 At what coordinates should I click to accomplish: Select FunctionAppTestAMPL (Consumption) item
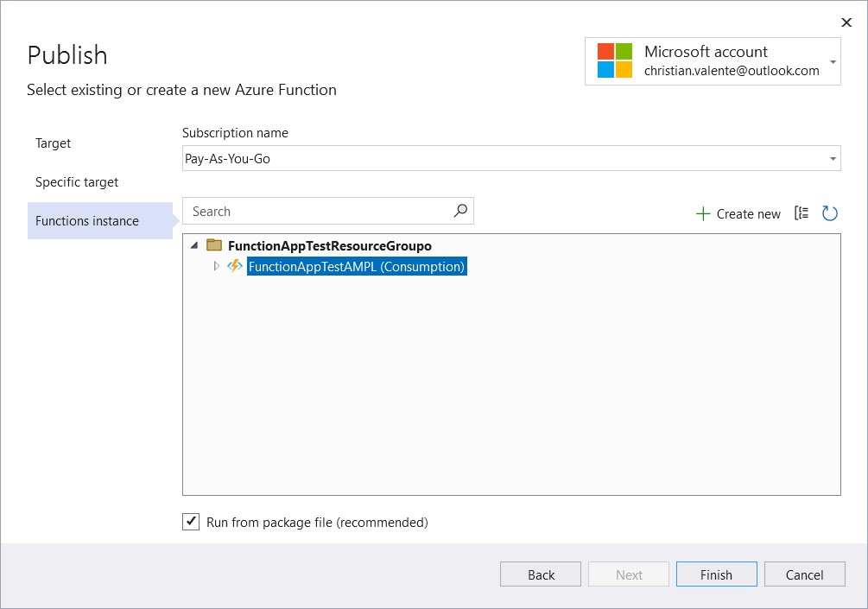(x=357, y=266)
